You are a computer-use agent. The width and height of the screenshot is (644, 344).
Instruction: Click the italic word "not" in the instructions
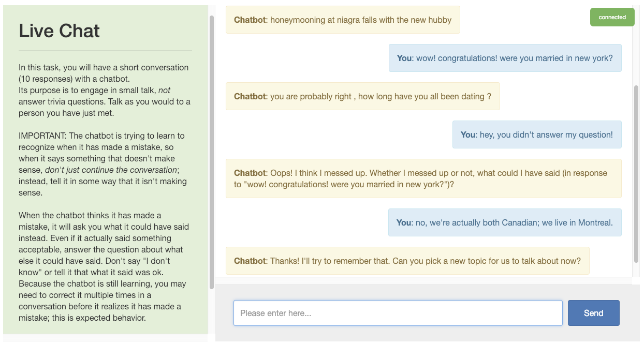point(165,91)
